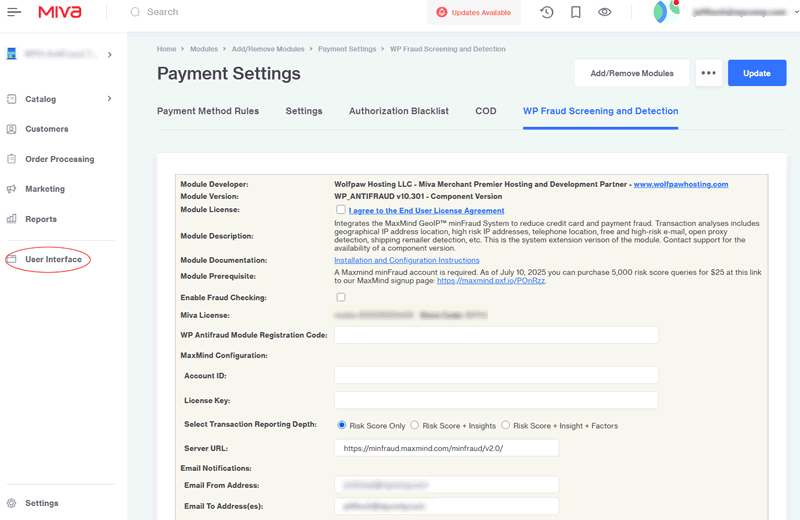Image resolution: width=800 pixels, height=520 pixels.
Task: Enable Fraud Checking checkbox
Action: (x=341, y=297)
